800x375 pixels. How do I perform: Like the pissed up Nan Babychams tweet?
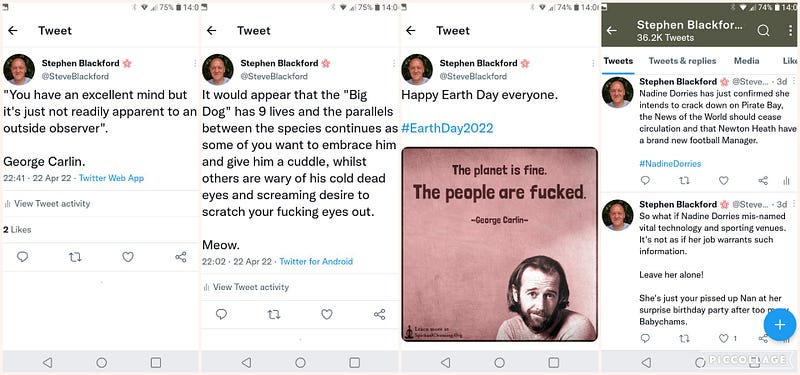pyautogui.click(x=723, y=338)
